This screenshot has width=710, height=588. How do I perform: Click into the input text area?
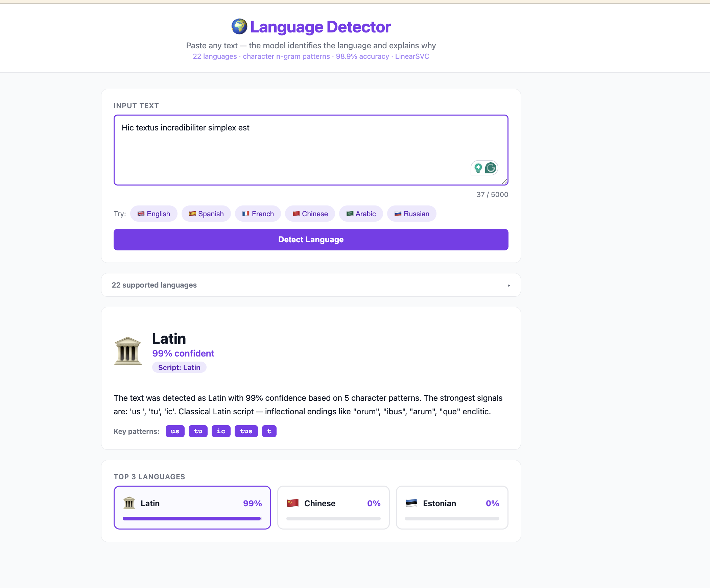[x=311, y=150]
